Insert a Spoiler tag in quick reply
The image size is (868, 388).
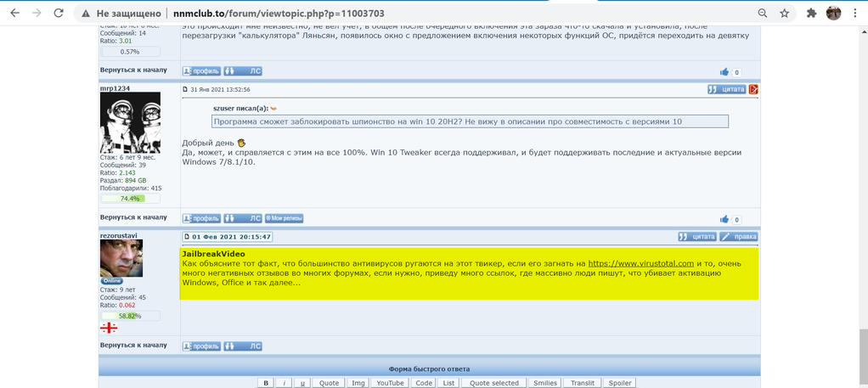(619, 383)
